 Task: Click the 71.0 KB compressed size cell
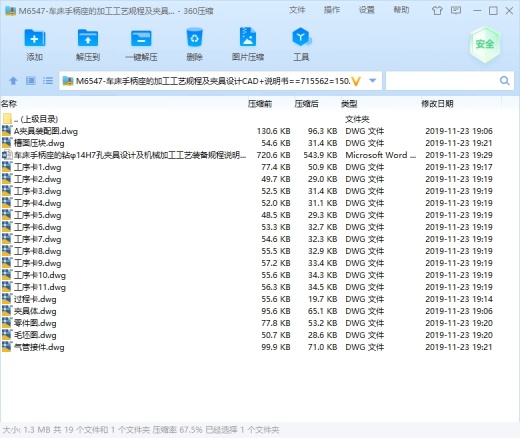pyautogui.click(x=322, y=347)
